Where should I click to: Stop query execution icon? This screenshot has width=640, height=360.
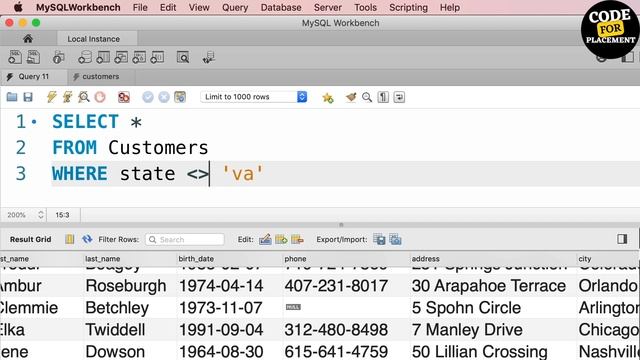pyautogui.click(x=100, y=97)
